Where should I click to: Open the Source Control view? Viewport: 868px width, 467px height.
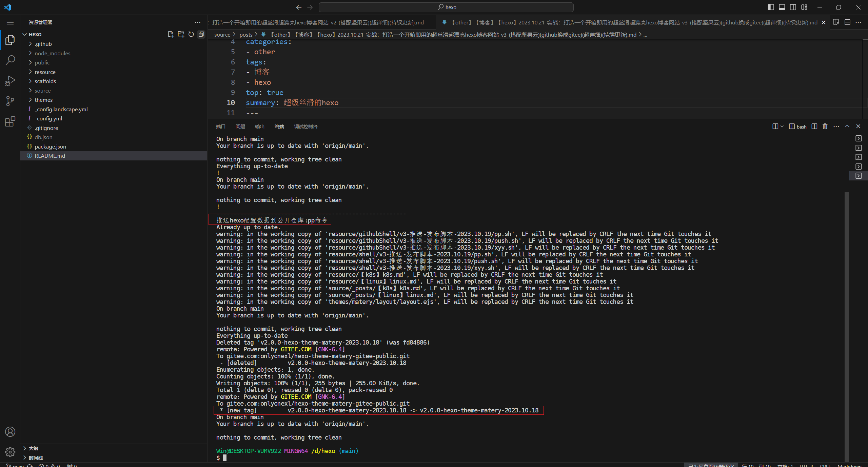(10, 101)
